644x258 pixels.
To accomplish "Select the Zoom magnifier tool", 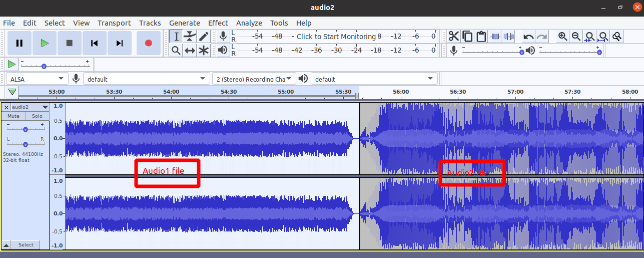I will coord(176,50).
